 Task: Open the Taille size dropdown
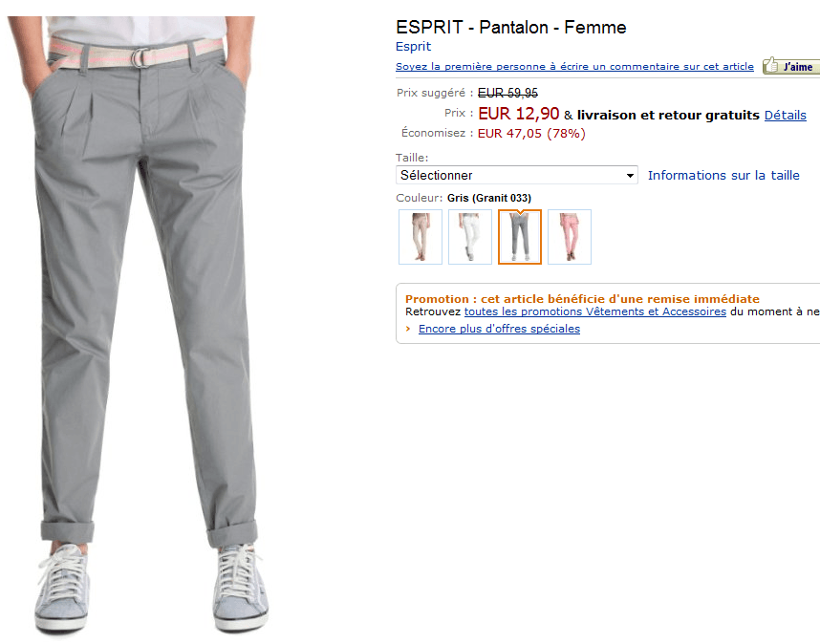coord(517,176)
